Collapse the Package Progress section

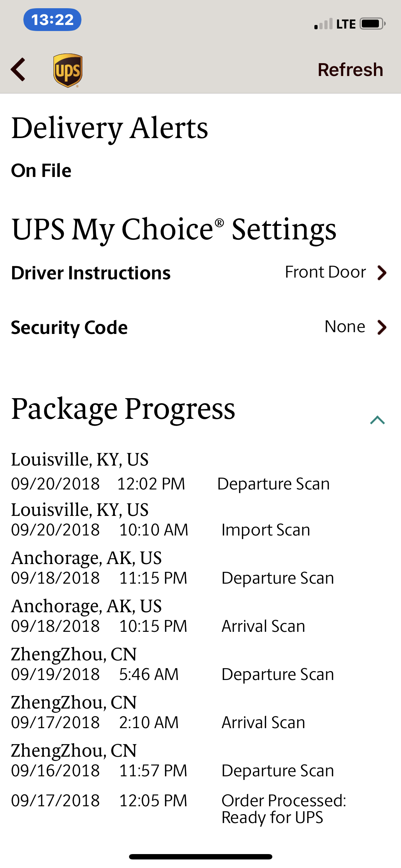click(x=377, y=420)
